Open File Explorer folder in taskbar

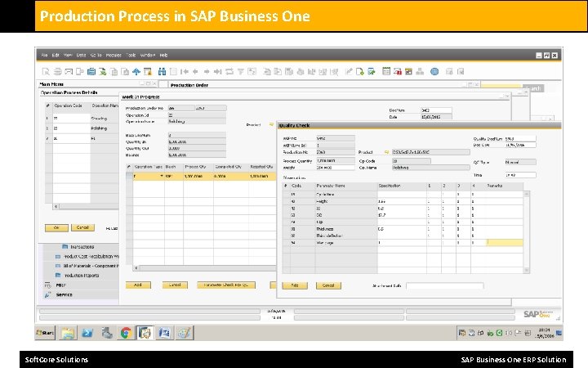pos(68,333)
